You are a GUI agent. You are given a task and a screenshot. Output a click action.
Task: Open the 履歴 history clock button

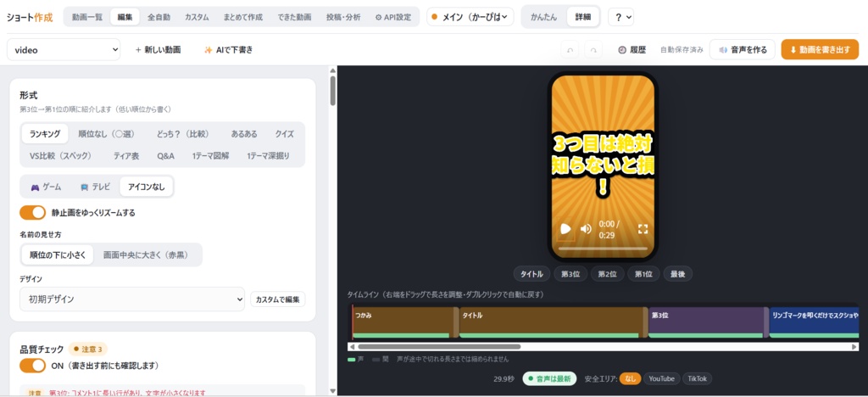pos(632,50)
